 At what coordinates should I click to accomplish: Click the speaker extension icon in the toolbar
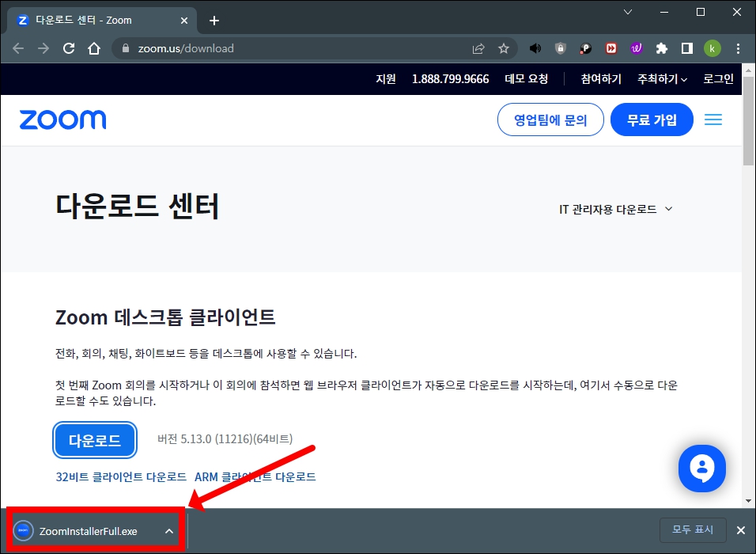tap(535, 48)
